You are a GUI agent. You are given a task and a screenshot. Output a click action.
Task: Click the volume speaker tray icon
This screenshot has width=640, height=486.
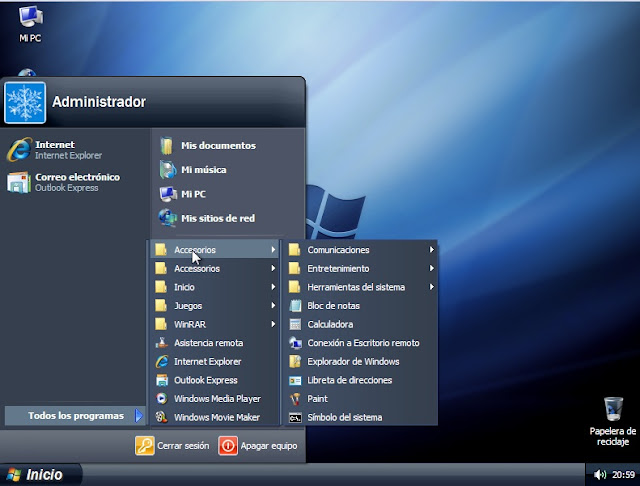(599, 475)
